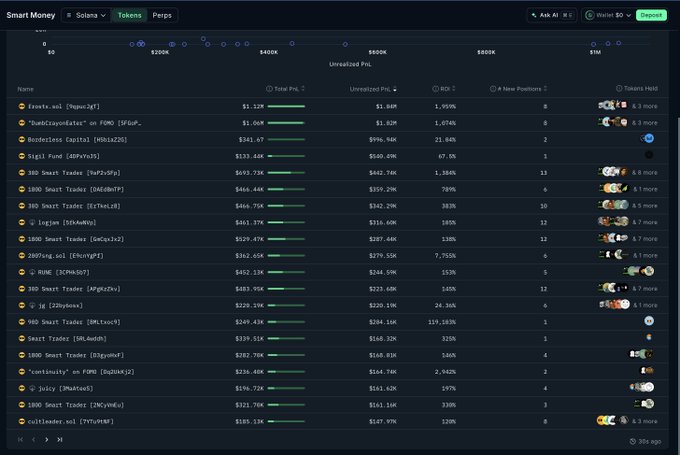Switch to the Tokens tab
Image resolution: width=680 pixels, height=455 pixels.
(129, 15)
